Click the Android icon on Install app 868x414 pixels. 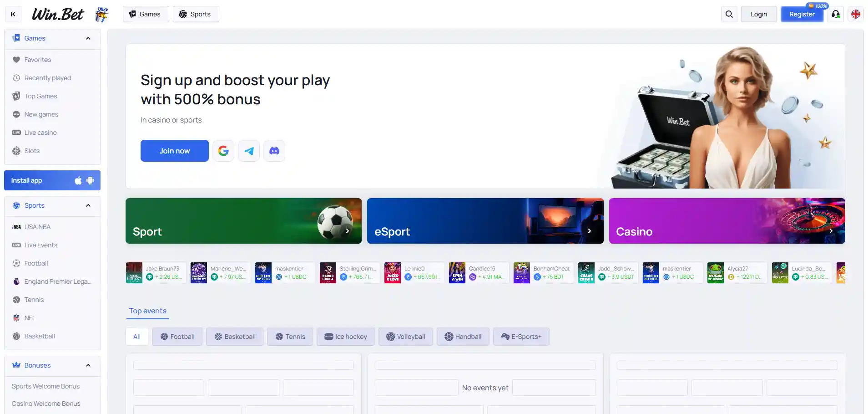pos(90,180)
